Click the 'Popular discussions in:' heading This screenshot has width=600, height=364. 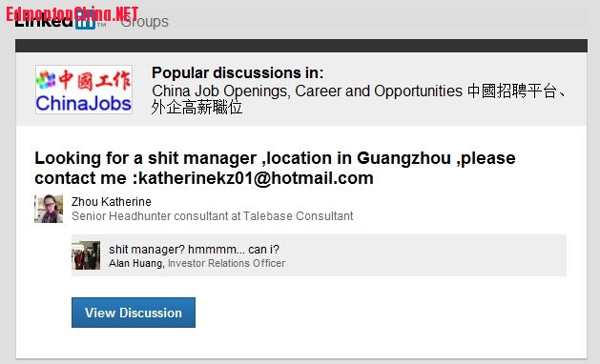pyautogui.click(x=238, y=72)
